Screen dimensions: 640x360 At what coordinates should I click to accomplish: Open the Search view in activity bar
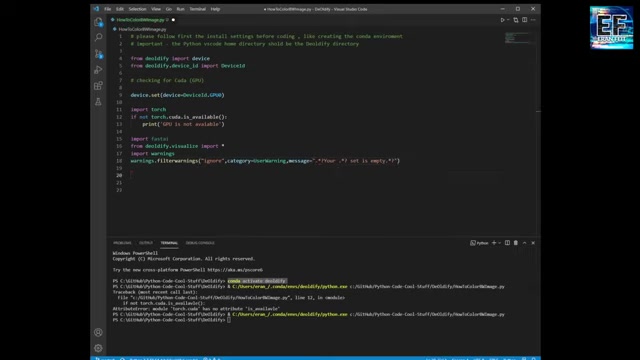pos(98,38)
